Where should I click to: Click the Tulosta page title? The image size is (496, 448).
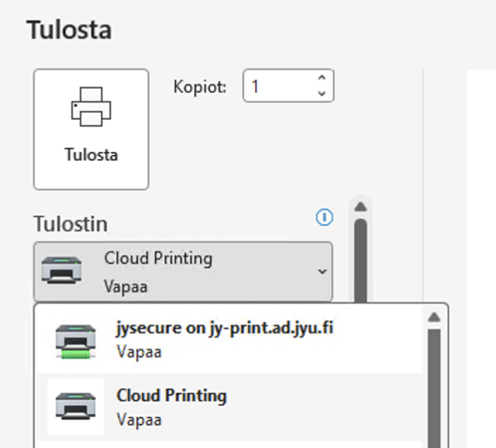coord(69,30)
